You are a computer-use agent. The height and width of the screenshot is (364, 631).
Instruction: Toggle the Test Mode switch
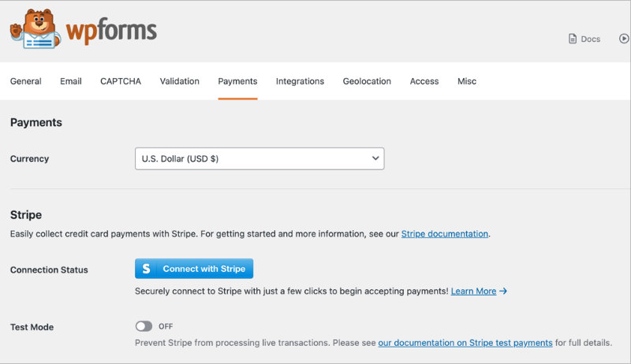144,326
